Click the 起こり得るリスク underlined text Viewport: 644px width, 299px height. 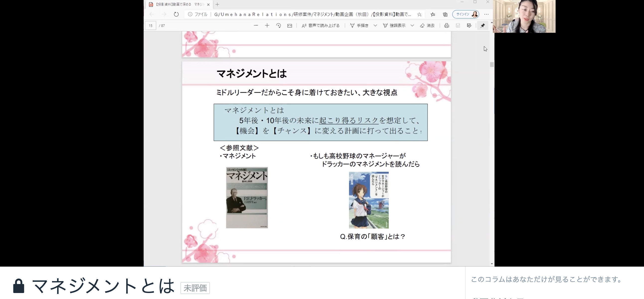tap(349, 121)
